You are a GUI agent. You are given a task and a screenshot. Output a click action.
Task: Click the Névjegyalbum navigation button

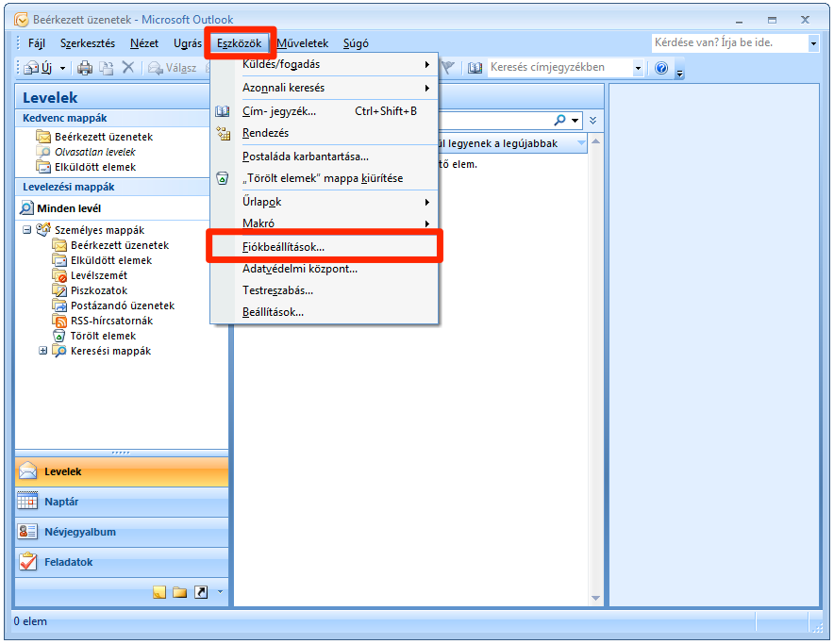coord(121,532)
